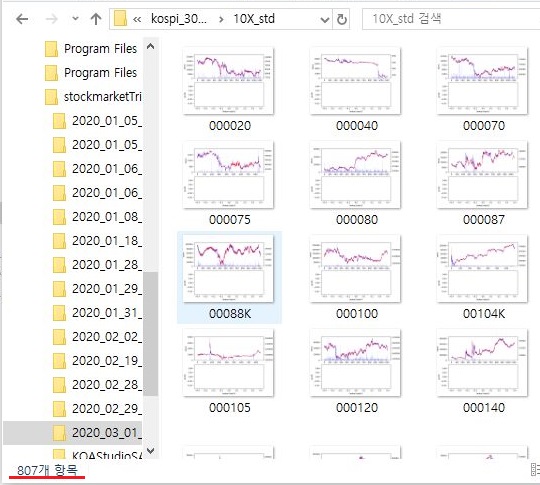Select 10X_std breadcrumb segment
Image resolution: width=540 pixels, height=485 pixels.
254,19
